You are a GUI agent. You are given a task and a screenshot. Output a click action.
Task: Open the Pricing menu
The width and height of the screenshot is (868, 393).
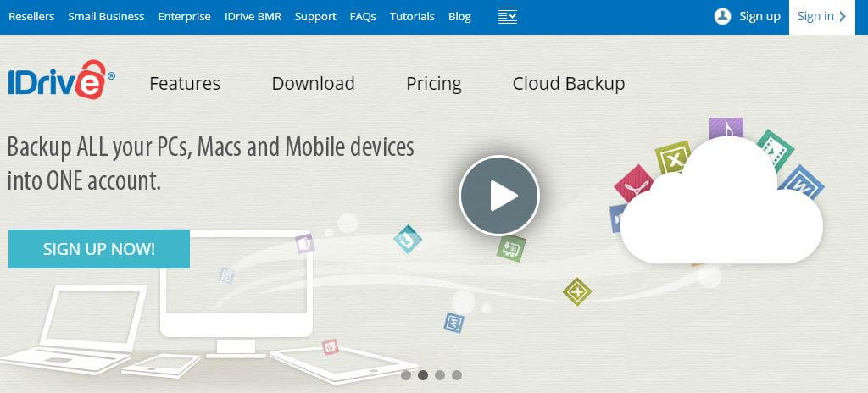click(434, 84)
